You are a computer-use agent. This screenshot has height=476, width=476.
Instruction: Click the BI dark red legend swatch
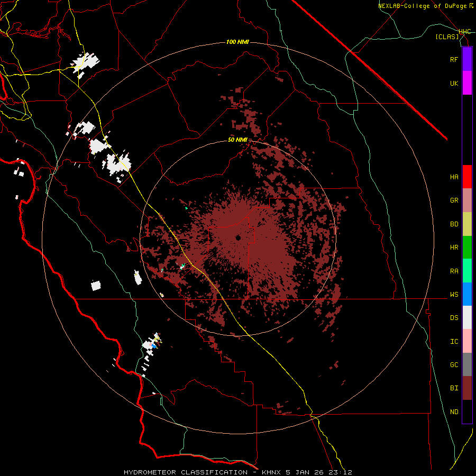467,388
